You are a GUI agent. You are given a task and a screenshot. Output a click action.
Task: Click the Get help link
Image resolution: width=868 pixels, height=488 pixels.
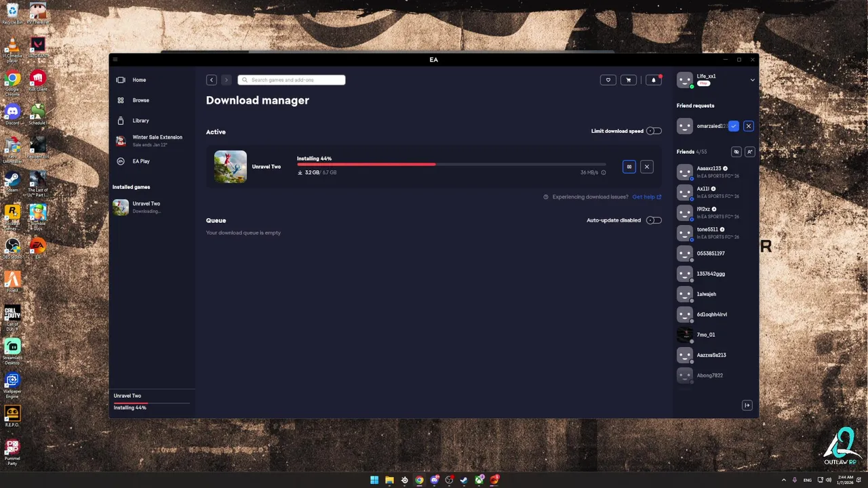pyautogui.click(x=646, y=197)
